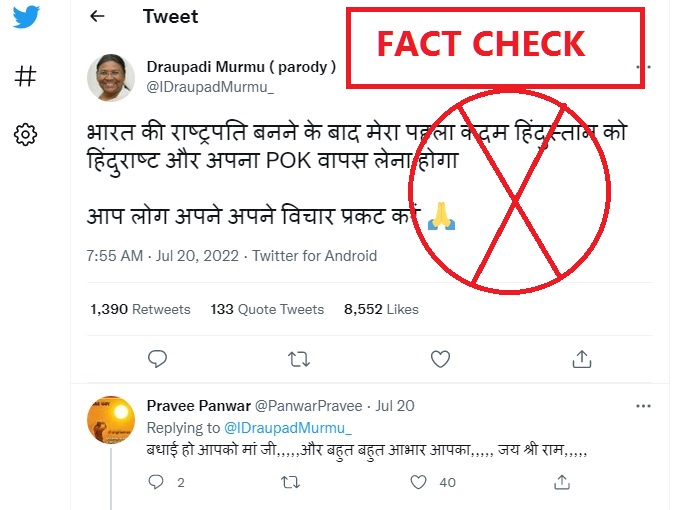Like Pravee Panwar's reply
This screenshot has width=677, height=510.
[418, 482]
